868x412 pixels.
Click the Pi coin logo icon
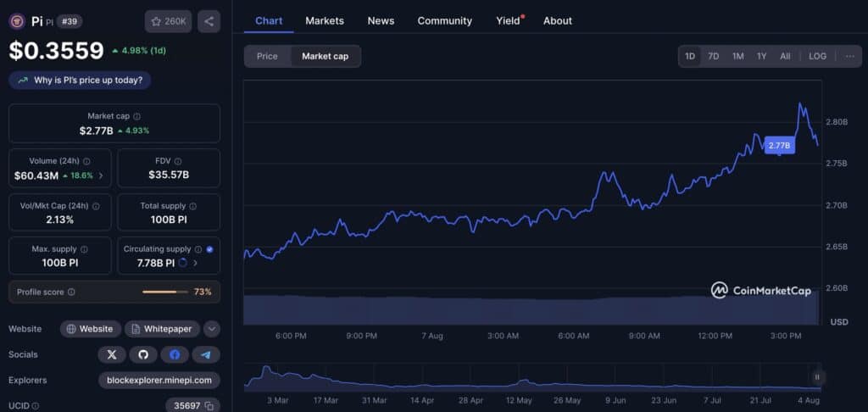(x=17, y=21)
